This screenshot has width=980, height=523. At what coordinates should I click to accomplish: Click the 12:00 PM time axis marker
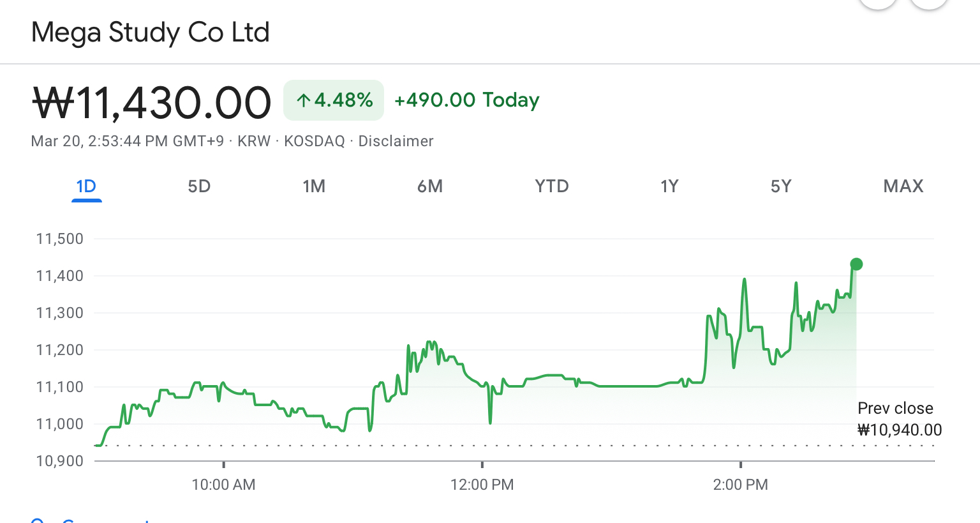tap(482, 485)
